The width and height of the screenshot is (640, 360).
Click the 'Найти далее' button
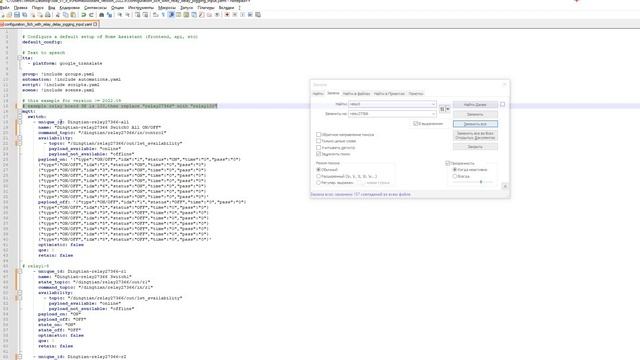point(475,104)
